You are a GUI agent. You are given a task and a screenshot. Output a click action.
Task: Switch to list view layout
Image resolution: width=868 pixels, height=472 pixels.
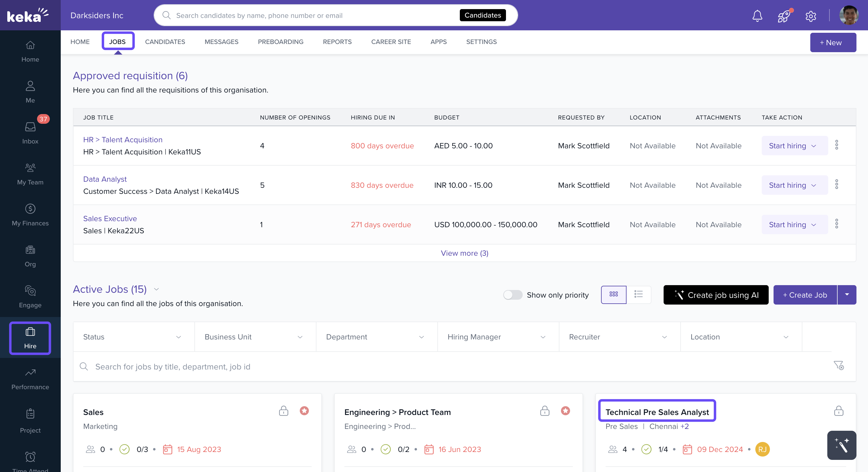tap(638, 295)
